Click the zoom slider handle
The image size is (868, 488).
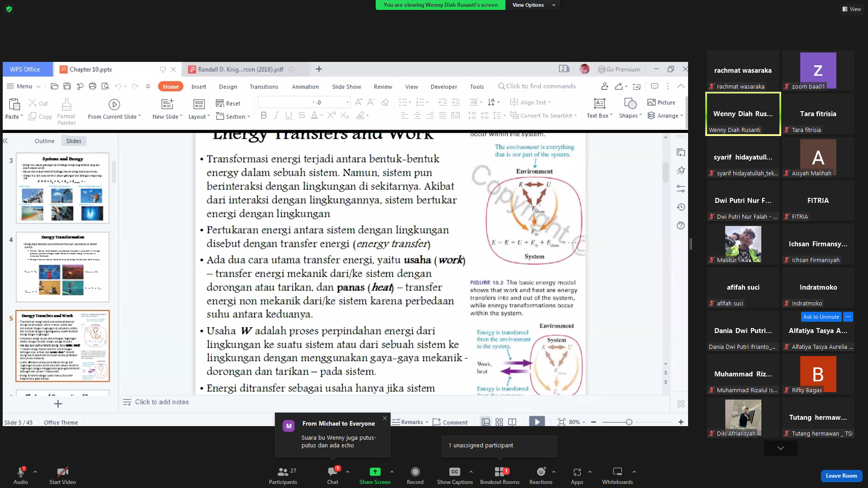coord(629,422)
